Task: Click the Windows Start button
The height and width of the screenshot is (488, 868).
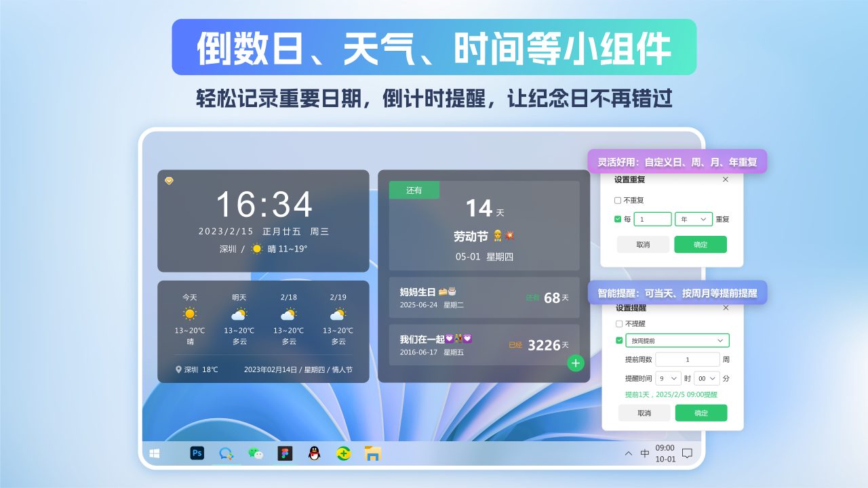Action: coord(155,453)
